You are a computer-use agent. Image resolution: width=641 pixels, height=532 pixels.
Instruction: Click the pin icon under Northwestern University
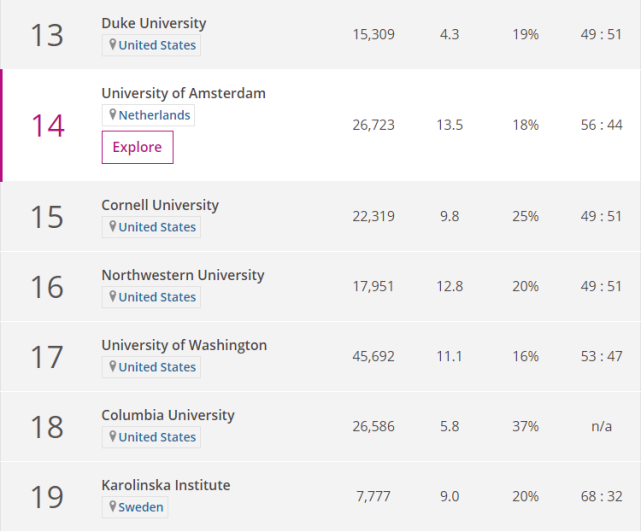click(113, 297)
